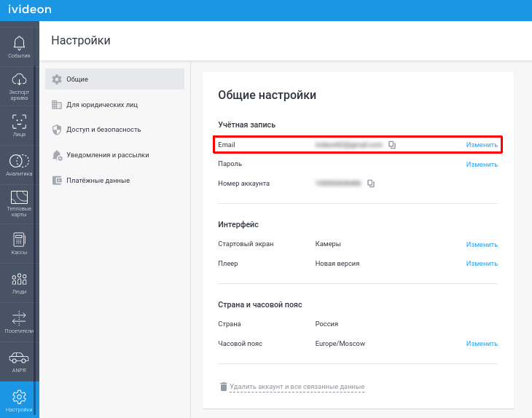
Task: Open the 'Платёжные данные' tab
Action: [x=114, y=180]
